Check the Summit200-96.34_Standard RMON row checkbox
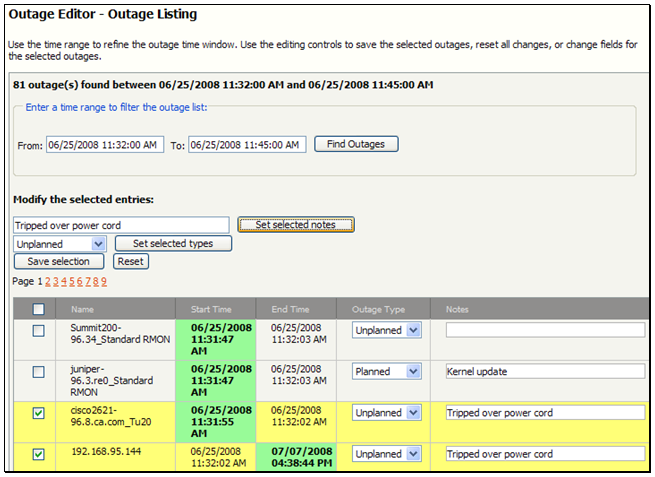 (38, 331)
